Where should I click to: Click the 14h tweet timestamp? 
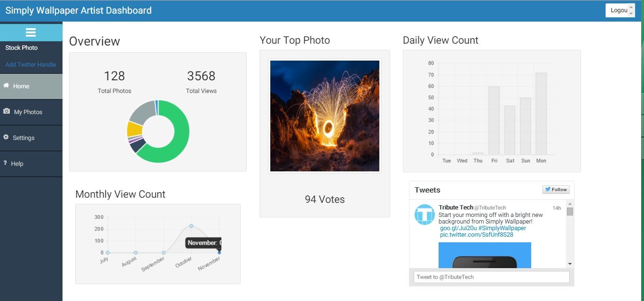557,208
